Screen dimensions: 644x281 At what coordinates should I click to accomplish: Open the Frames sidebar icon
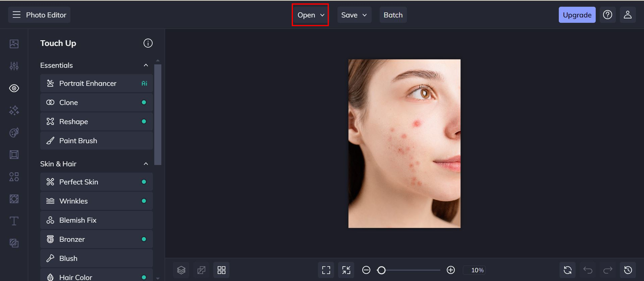(x=14, y=155)
